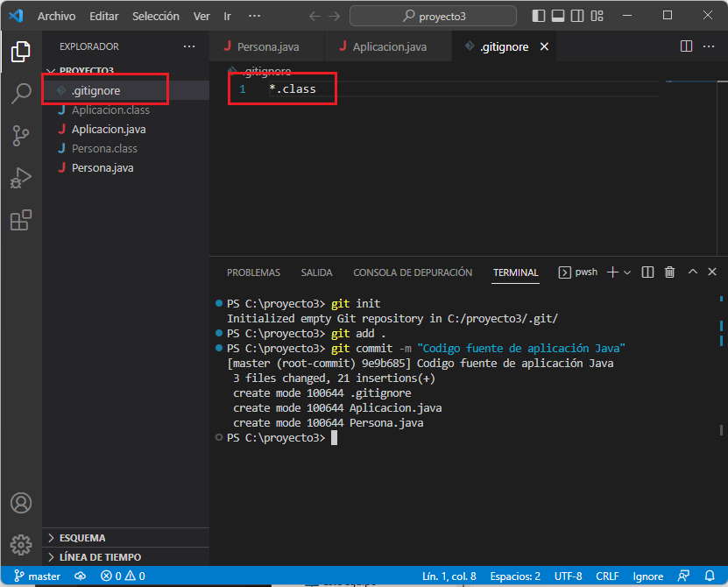
Task: Change encoding via UTF-8 status item
Action: click(568, 576)
